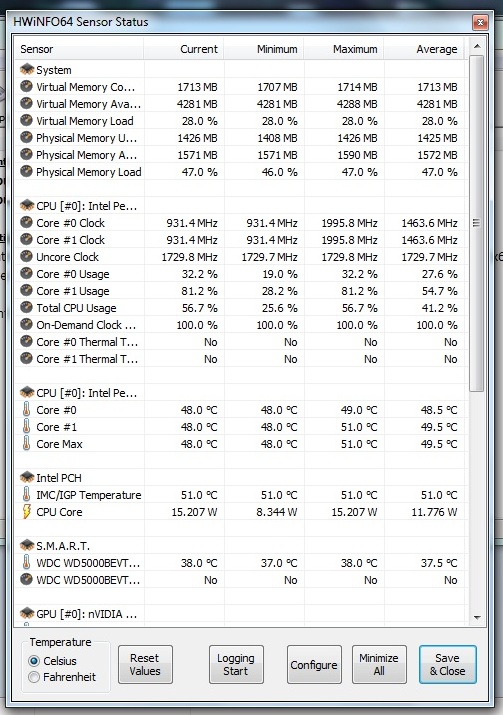This screenshot has width=503, height=715.
Task: Click the Core #0 thermometer icon
Action: point(26,409)
